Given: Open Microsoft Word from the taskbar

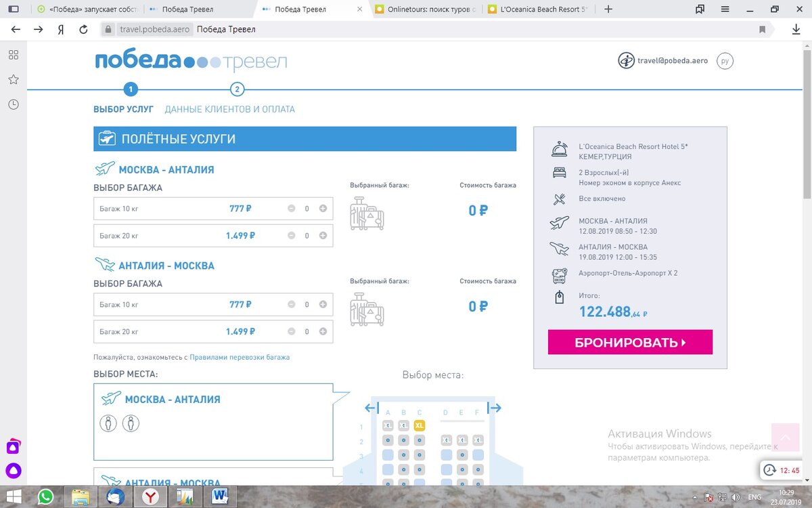Looking at the screenshot, I should 220,497.
